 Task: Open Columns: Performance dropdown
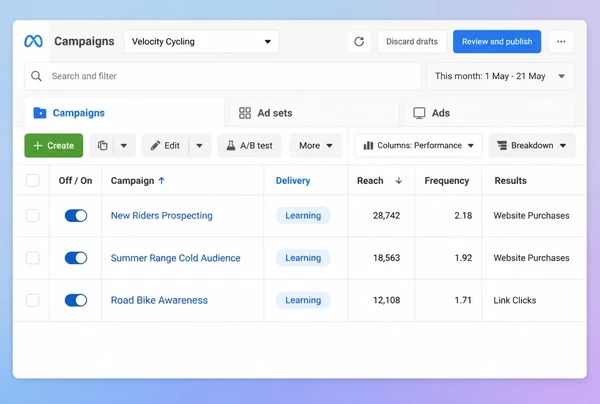pos(419,145)
